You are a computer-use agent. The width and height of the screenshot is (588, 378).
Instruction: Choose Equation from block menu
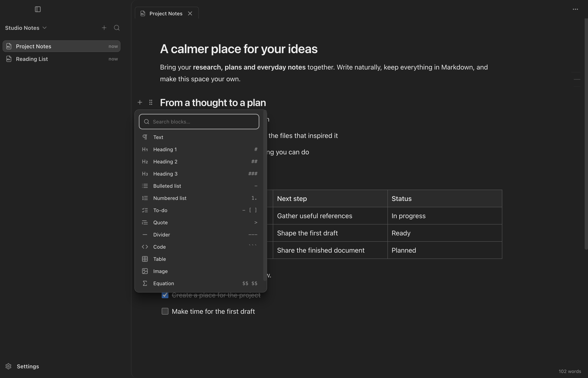click(199, 283)
